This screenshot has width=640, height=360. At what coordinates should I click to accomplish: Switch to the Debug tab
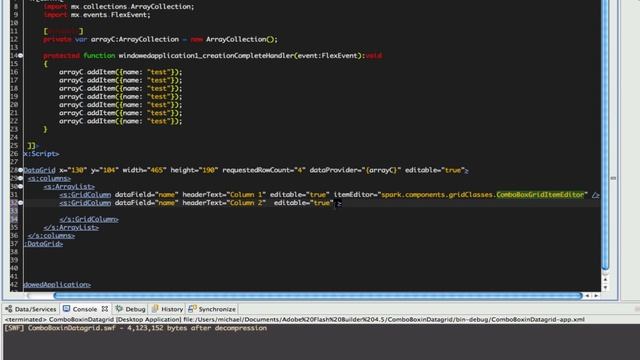[131, 309]
